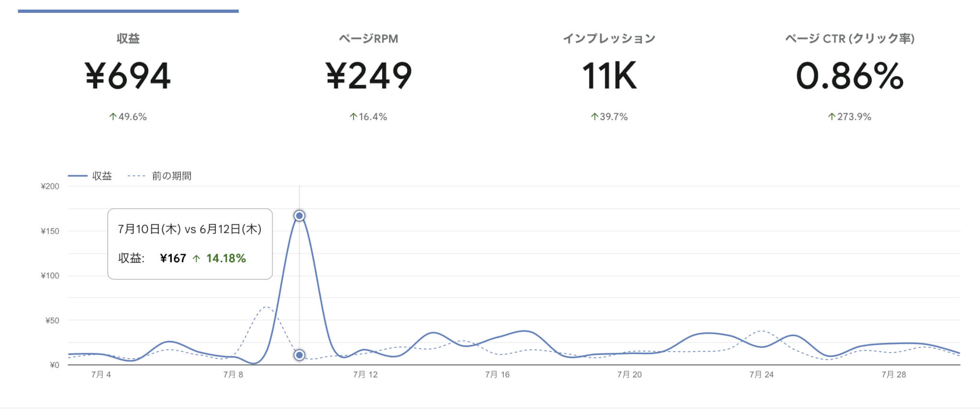980x409 pixels.
Task: Click the lower previous-period data point marker
Action: pos(300,355)
